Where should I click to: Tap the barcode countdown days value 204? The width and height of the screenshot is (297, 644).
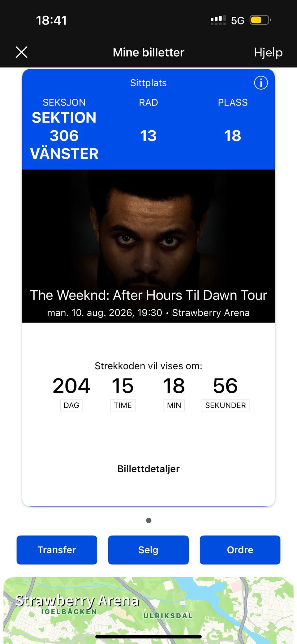[71, 386]
